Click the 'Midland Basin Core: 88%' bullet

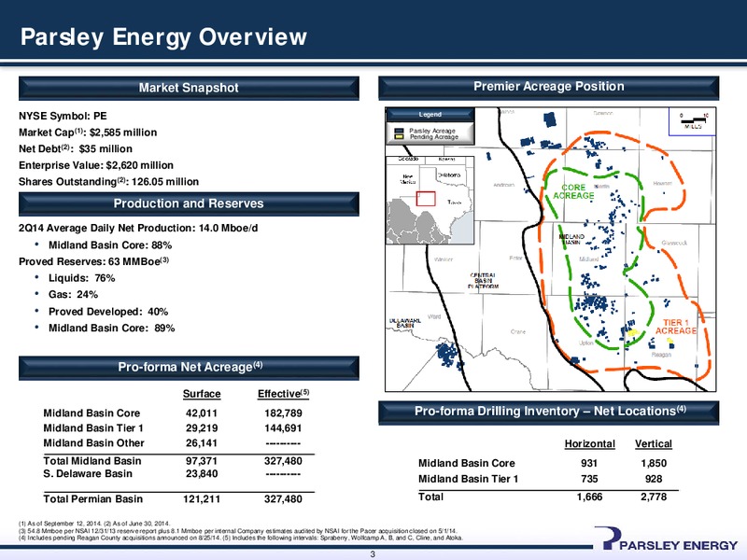click(x=110, y=245)
